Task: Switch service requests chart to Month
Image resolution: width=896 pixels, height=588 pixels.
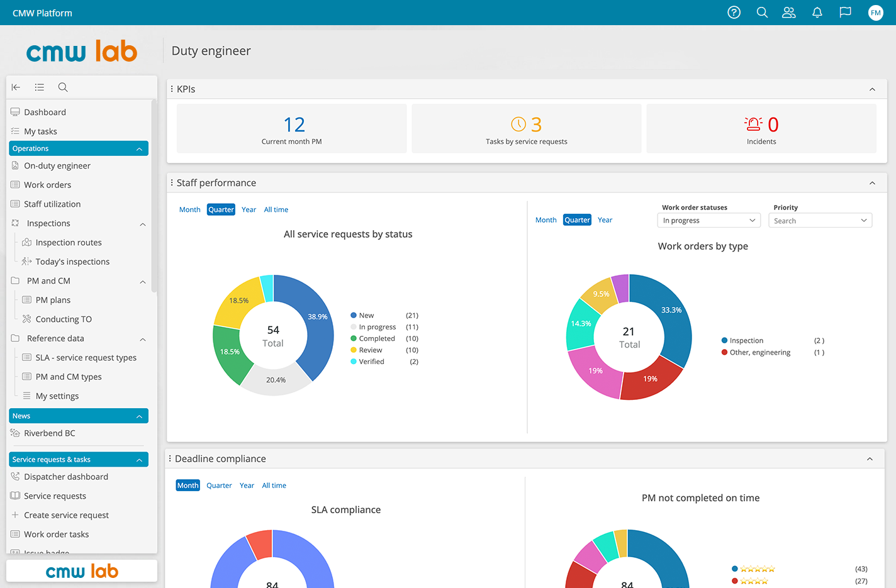Action: click(x=189, y=210)
